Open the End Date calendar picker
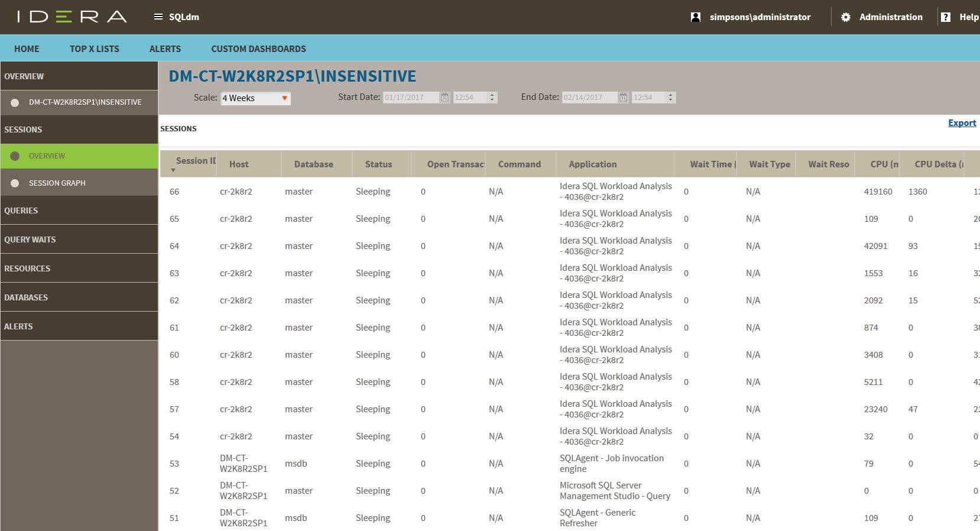The height and width of the screenshot is (531, 980). tap(623, 98)
